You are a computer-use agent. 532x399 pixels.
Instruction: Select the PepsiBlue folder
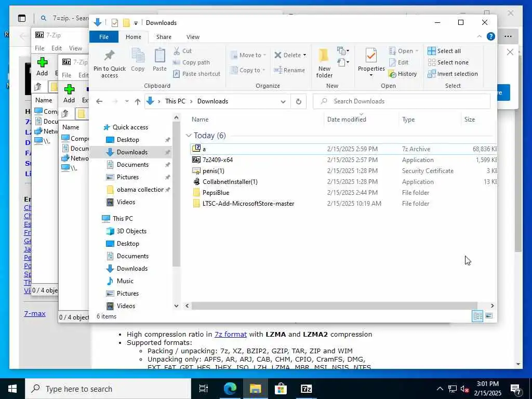pos(216,193)
